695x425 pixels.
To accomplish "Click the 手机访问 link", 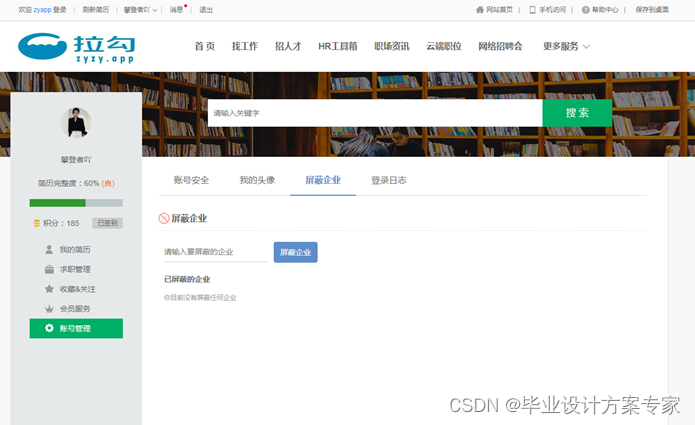I will click(x=552, y=10).
